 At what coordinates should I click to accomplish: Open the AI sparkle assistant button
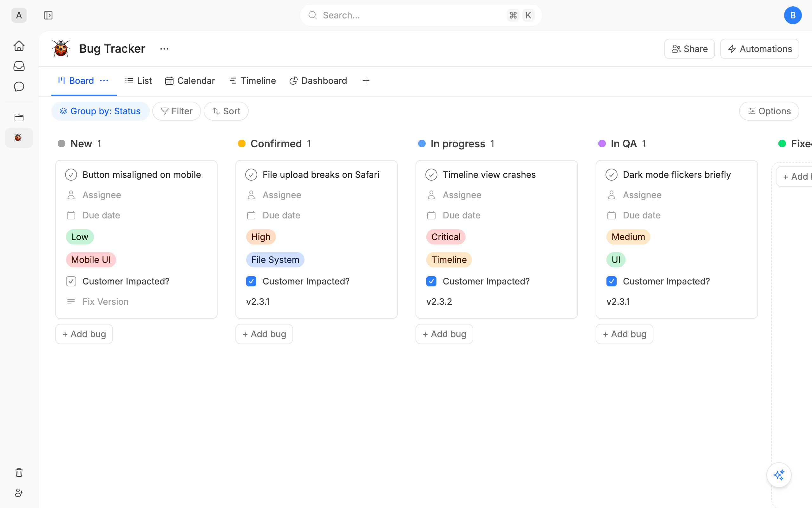[779, 475]
